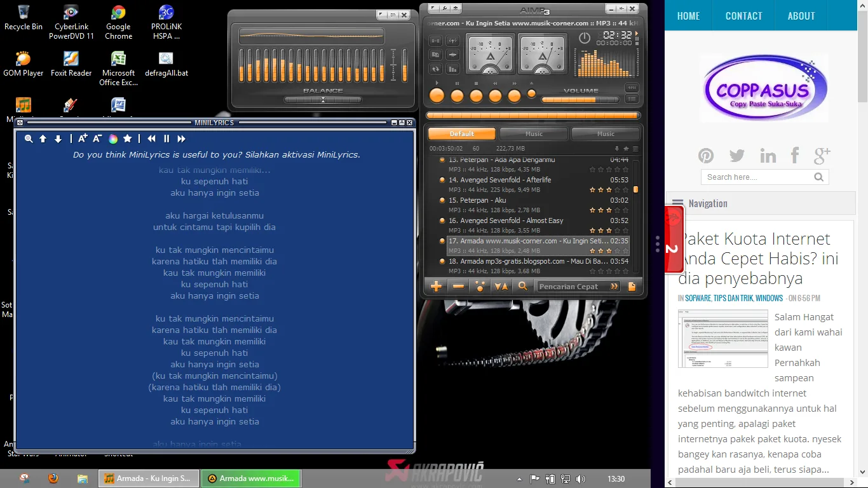Click the AIMP power button icon
The width and height of the screenshot is (868, 488).
[x=585, y=39]
